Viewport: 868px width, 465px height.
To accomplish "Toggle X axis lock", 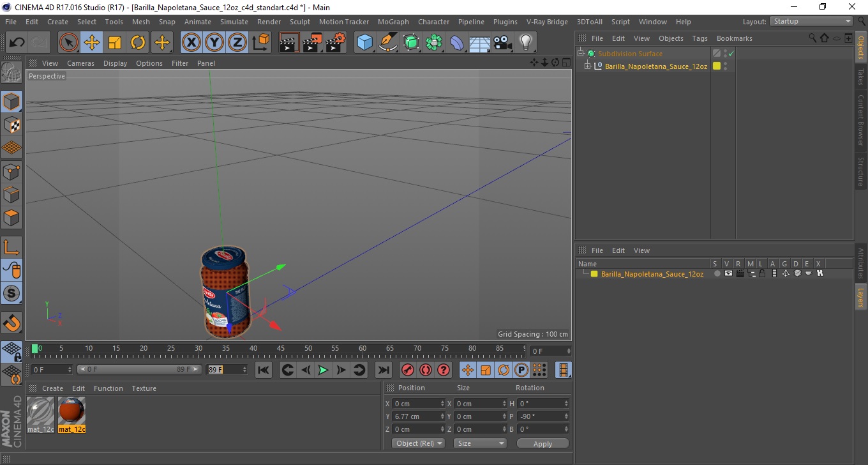I will click(191, 43).
